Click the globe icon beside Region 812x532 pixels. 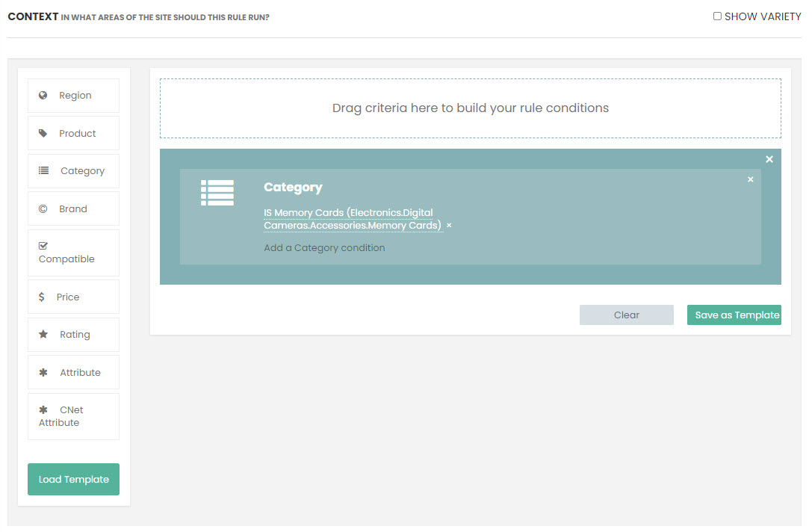43,96
